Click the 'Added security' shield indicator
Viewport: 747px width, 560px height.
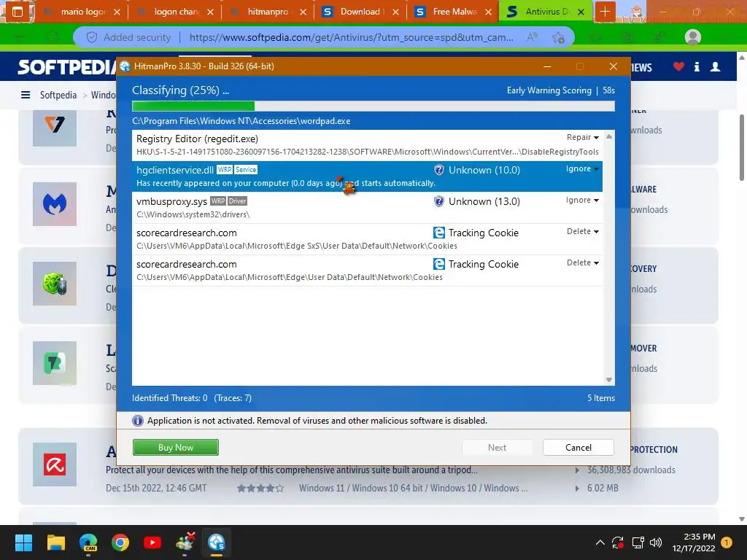[128, 37]
